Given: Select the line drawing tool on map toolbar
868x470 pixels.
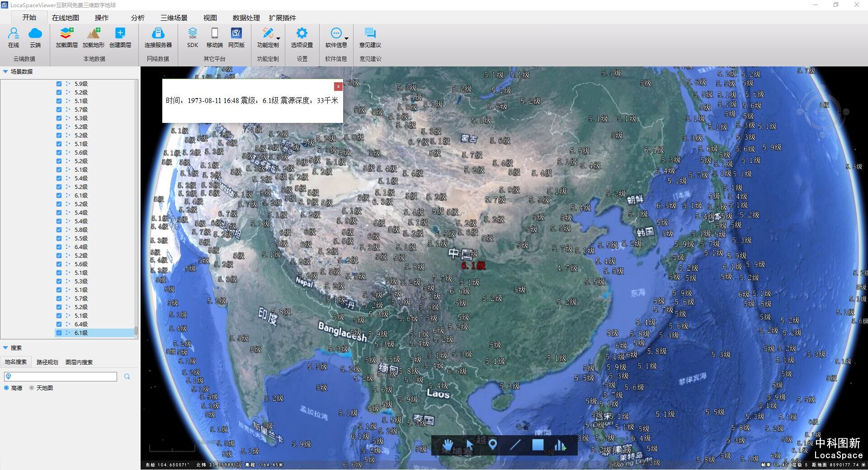Looking at the screenshot, I should (515, 445).
